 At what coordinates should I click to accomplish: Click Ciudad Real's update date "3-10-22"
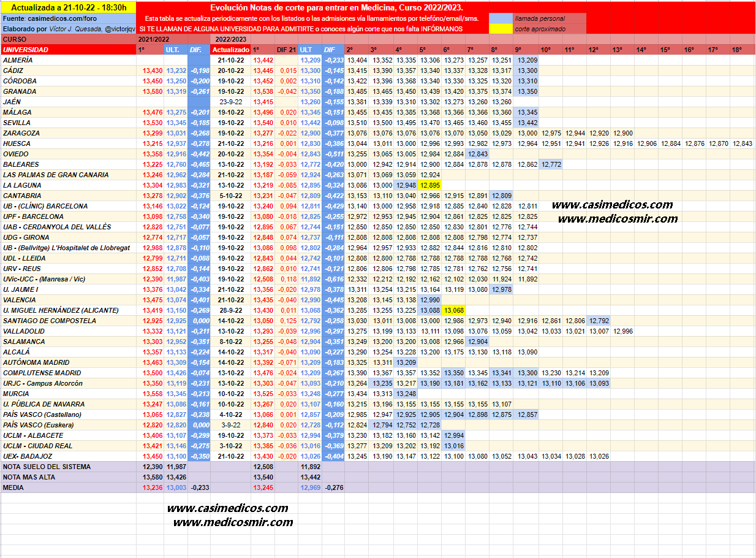230,446
